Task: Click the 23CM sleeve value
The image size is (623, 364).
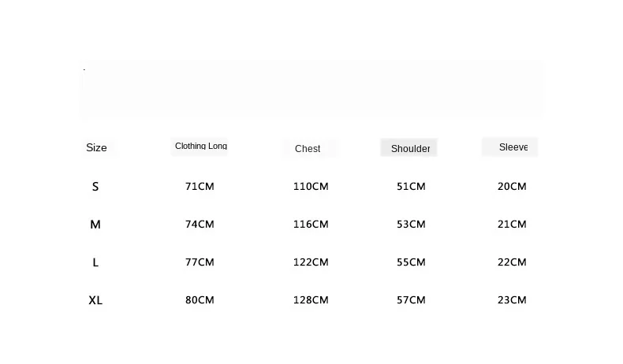Action: pos(512,299)
